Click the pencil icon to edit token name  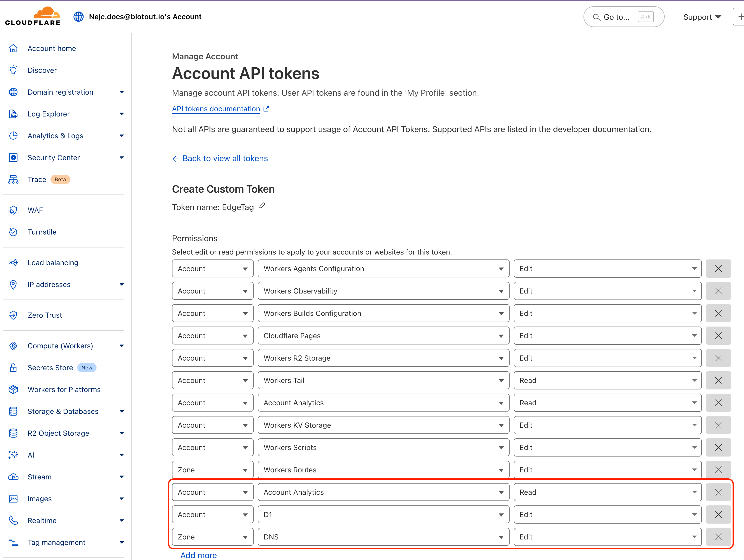262,206
